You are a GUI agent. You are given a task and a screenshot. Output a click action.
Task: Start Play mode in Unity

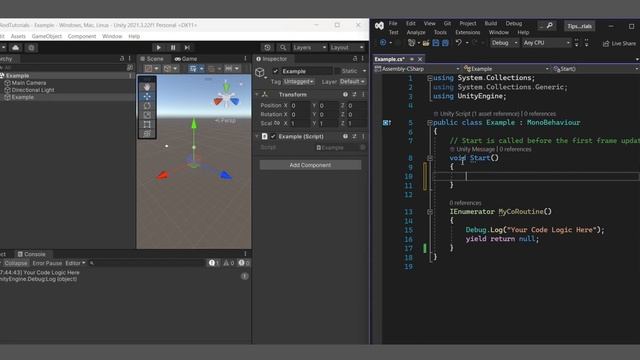pyautogui.click(x=158, y=48)
